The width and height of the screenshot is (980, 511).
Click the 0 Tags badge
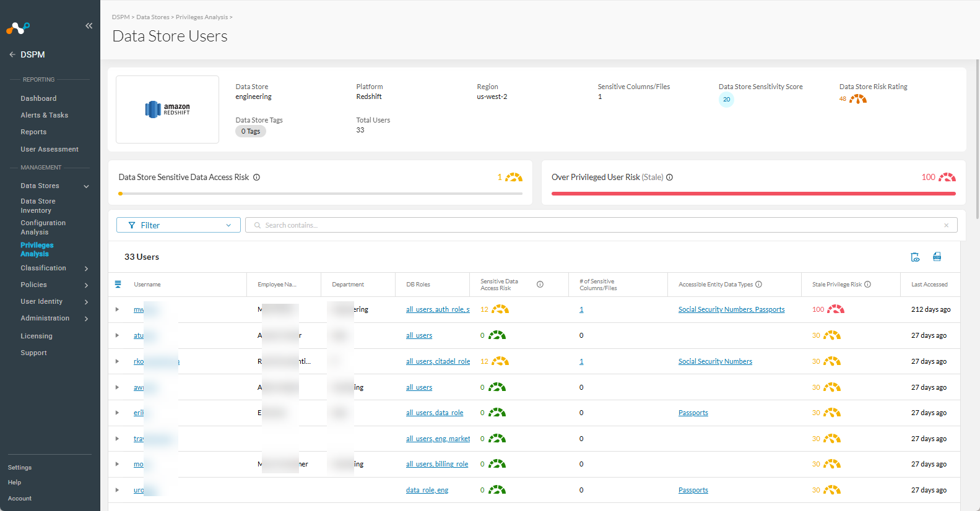click(251, 131)
